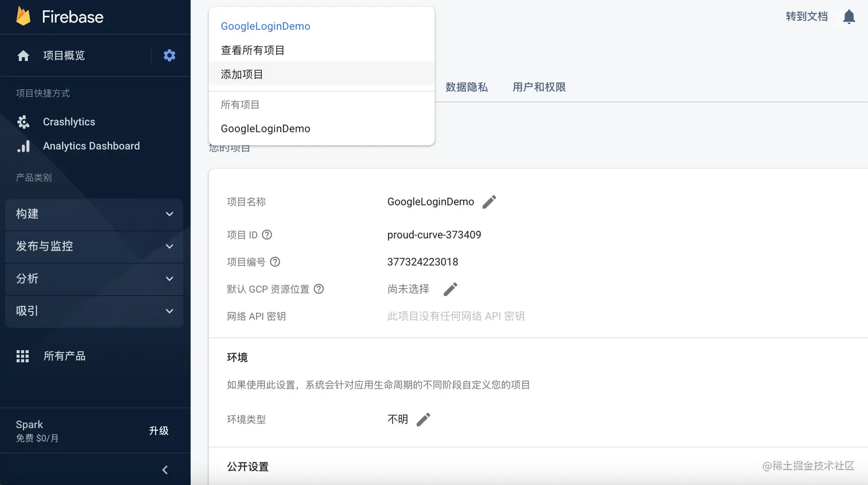Image resolution: width=868 pixels, height=485 pixels.
Task: Click the home icon beside 项目概览
Action: [23, 56]
